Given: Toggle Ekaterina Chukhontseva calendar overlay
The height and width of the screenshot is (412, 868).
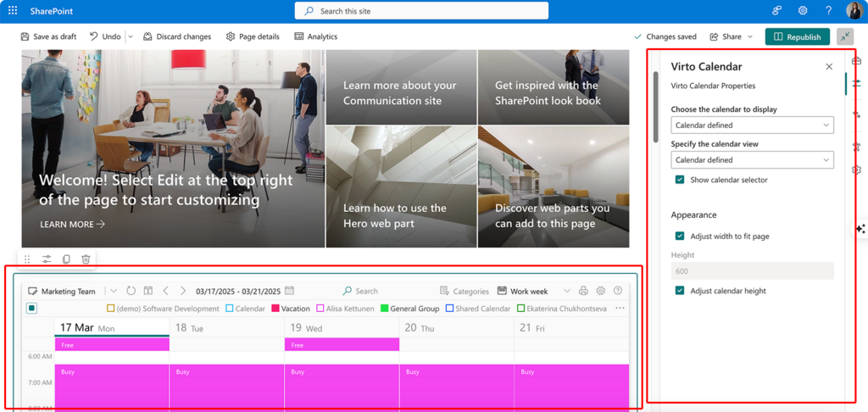Looking at the screenshot, I should (562, 309).
